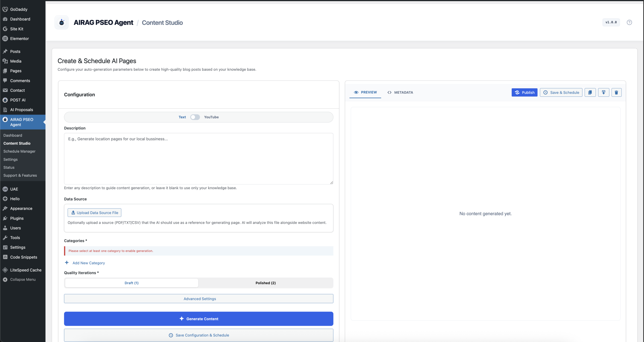Switch to the PREVIEW tab
This screenshot has height=342, width=644.
[365, 92]
